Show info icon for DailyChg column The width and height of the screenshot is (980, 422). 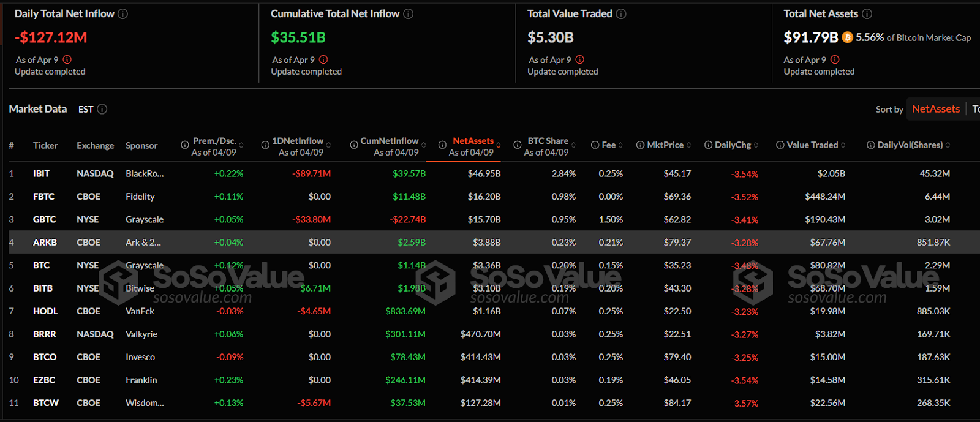point(708,145)
